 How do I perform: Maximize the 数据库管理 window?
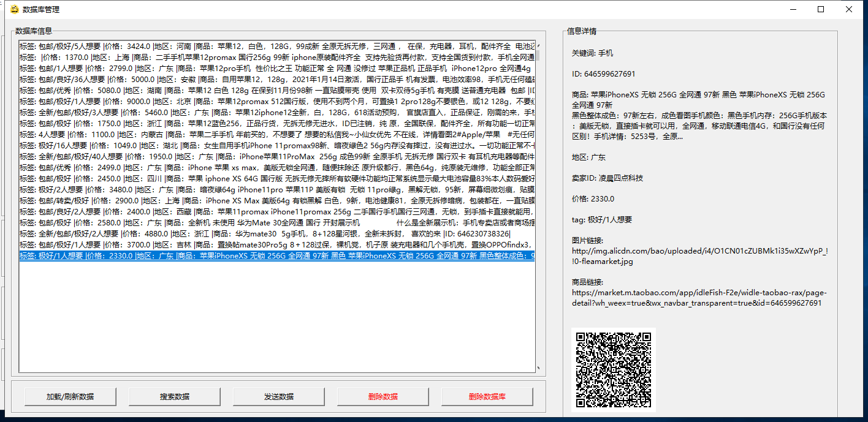(x=821, y=9)
